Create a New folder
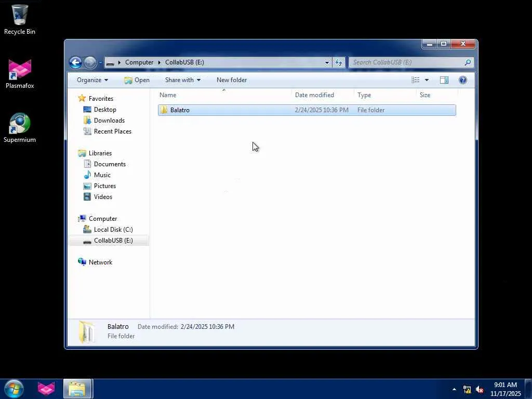The image size is (532, 399). [232, 80]
